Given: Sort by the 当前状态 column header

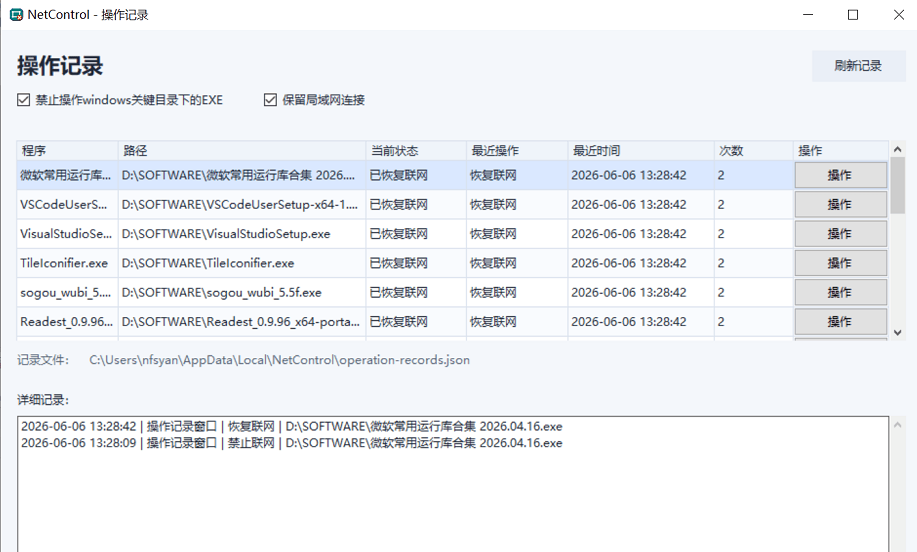Looking at the screenshot, I should click(416, 151).
